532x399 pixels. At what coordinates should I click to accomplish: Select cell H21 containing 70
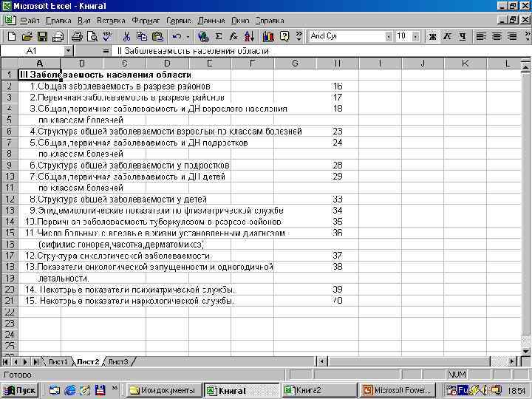click(338, 301)
